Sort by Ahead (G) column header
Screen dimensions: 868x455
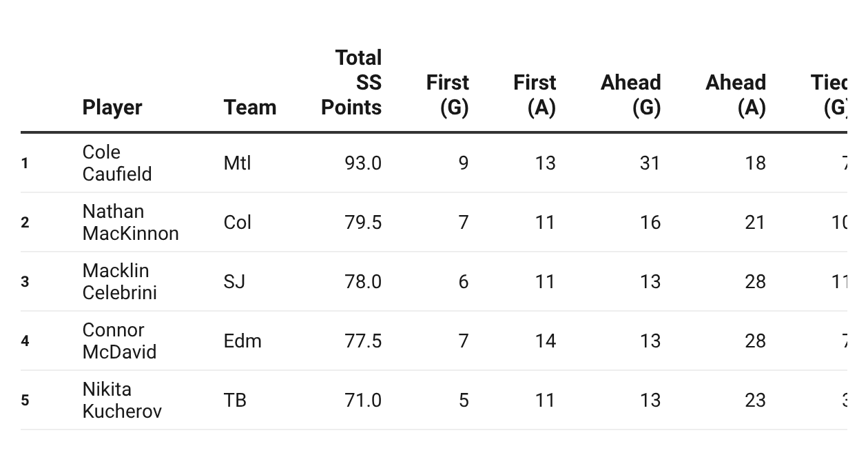tap(630, 95)
